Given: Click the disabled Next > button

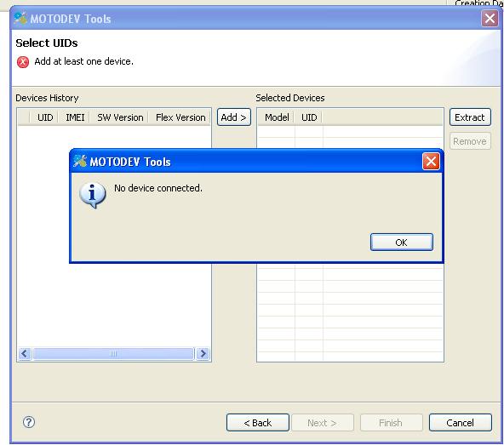Looking at the screenshot, I should point(323,423).
